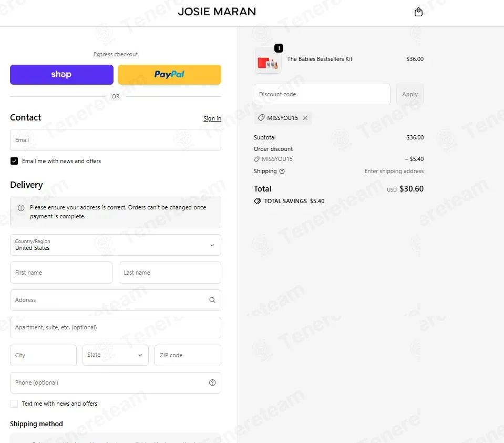Pay with PayPal express checkout button
The image size is (504, 443).
(x=169, y=75)
